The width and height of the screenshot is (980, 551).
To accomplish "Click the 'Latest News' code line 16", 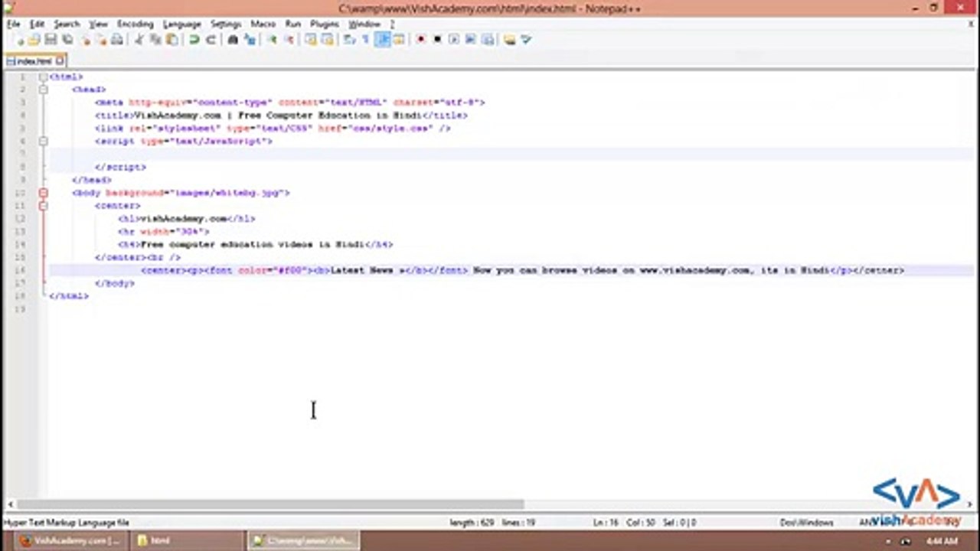I will coord(522,270).
